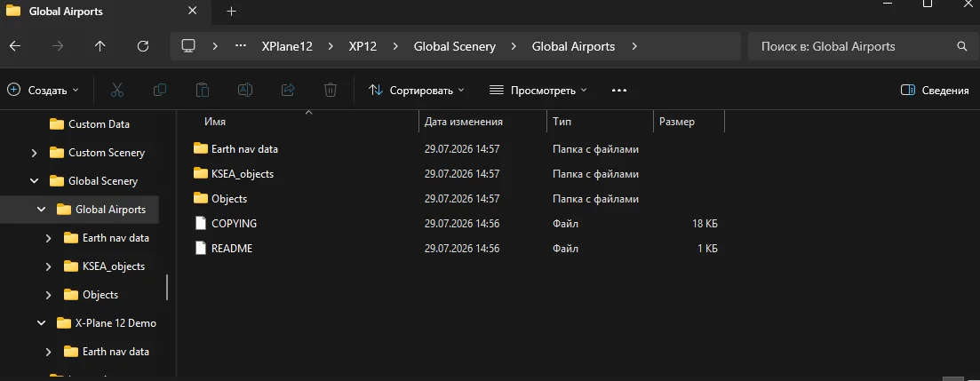
Task: Click the This PC monitor icon in address bar
Action: click(188, 46)
